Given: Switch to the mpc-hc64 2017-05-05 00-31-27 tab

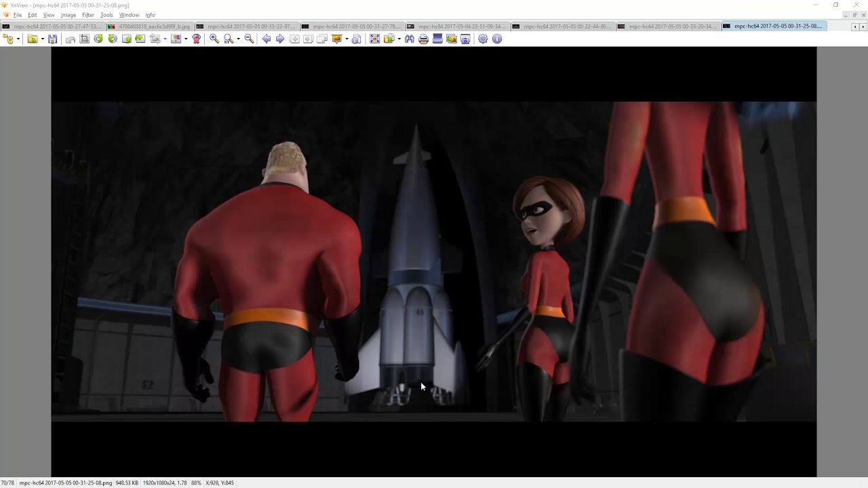Looking at the screenshot, I should coord(352,26).
